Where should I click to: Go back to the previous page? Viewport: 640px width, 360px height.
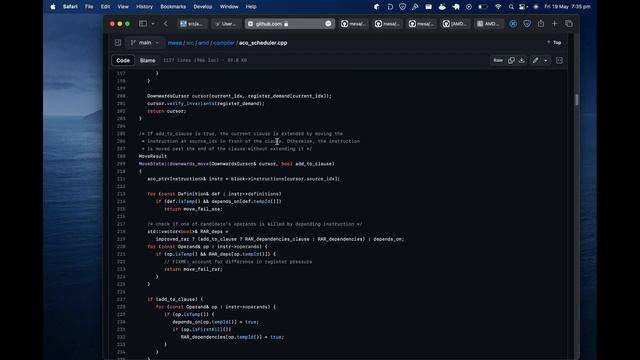166,24
